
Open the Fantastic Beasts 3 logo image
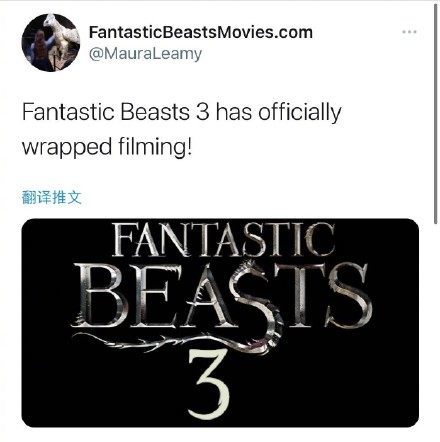tap(220, 323)
